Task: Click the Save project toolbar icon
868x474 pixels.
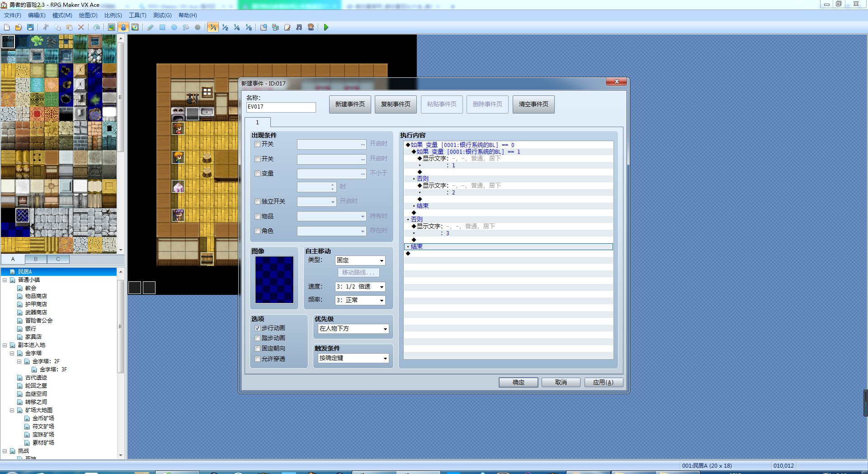Action: (30, 28)
